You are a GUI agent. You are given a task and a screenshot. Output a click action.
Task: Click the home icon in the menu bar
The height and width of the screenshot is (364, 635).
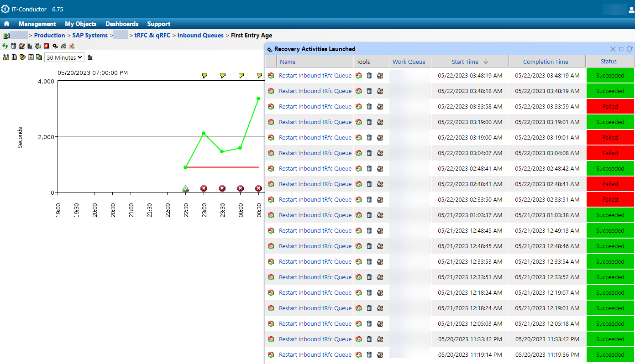click(x=6, y=24)
